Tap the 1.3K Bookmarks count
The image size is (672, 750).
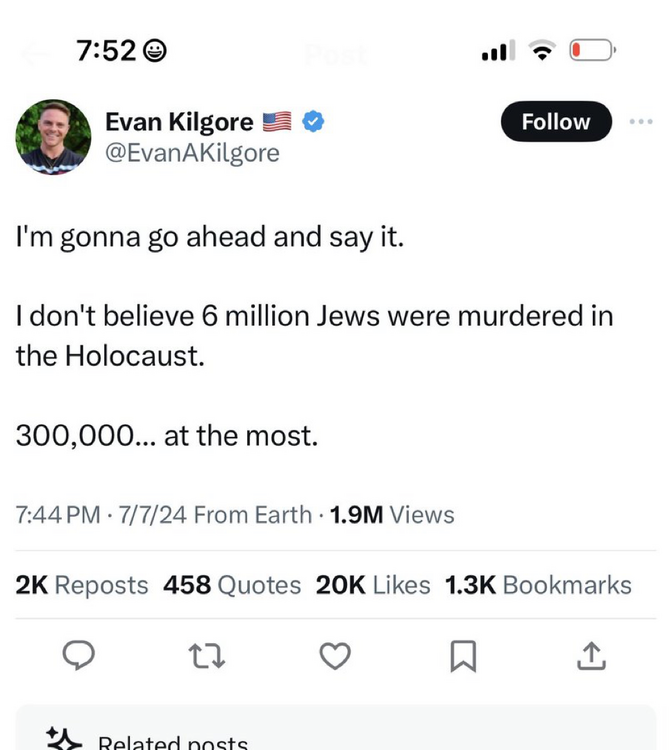pos(538,585)
